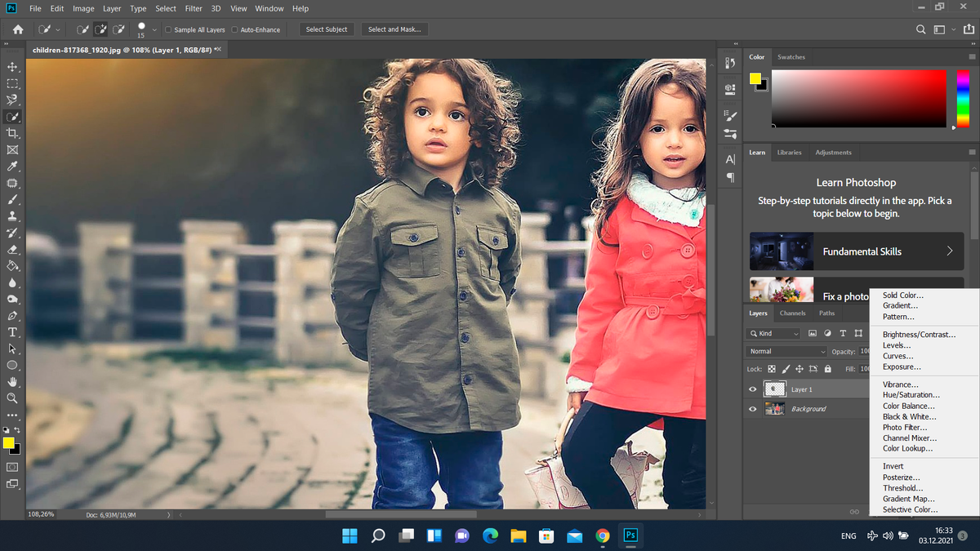The image size is (980, 551).
Task: Enable Sample All Layers checkbox
Action: [168, 30]
